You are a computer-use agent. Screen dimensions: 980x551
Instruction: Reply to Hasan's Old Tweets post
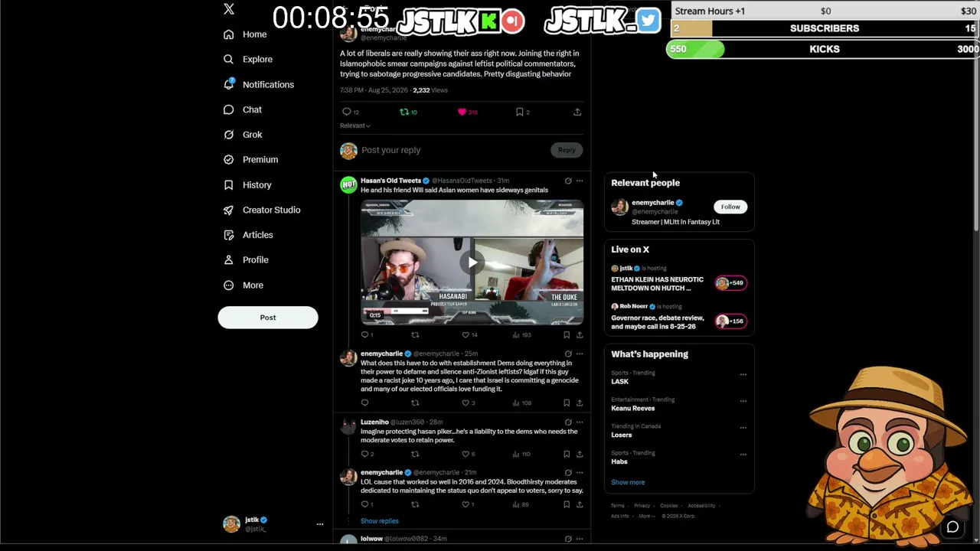click(365, 334)
